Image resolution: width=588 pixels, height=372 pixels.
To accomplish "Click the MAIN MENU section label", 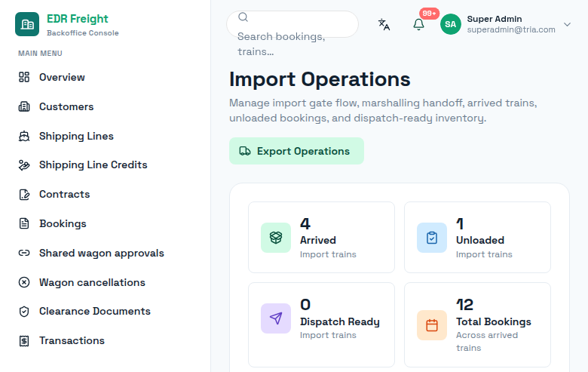I will [40, 54].
